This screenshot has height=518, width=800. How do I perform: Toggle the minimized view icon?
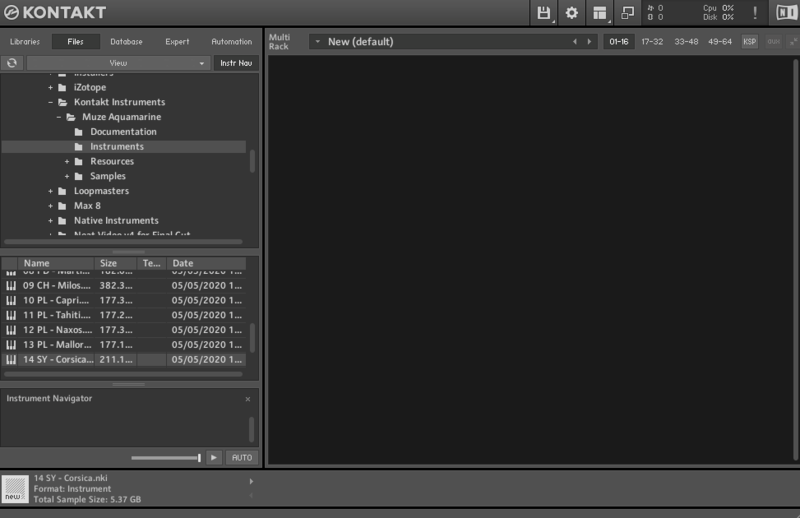click(627, 13)
